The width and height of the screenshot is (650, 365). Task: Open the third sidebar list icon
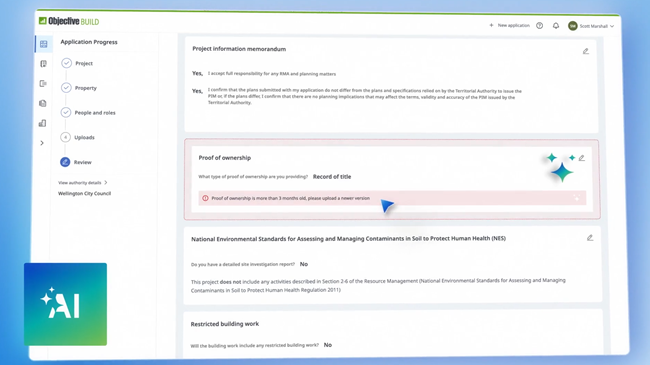click(x=43, y=83)
